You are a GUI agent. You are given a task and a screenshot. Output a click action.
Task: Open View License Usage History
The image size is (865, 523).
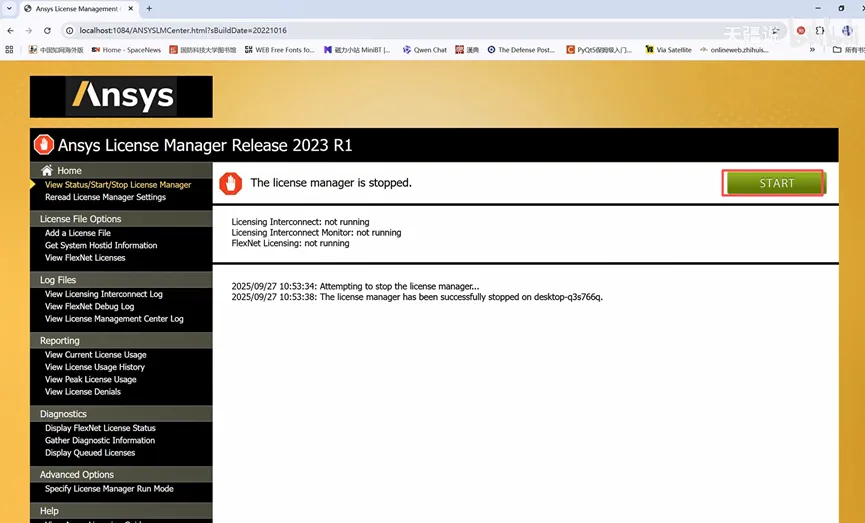coord(95,367)
